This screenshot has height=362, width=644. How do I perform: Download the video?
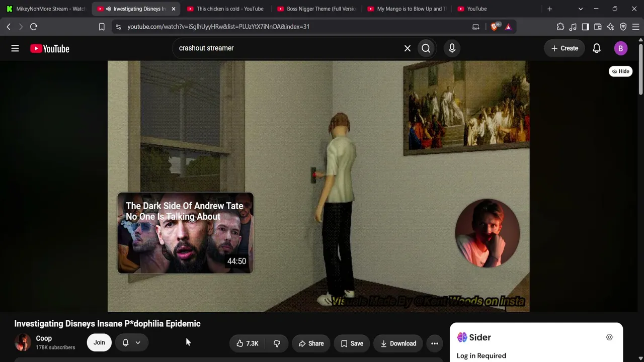(398, 343)
